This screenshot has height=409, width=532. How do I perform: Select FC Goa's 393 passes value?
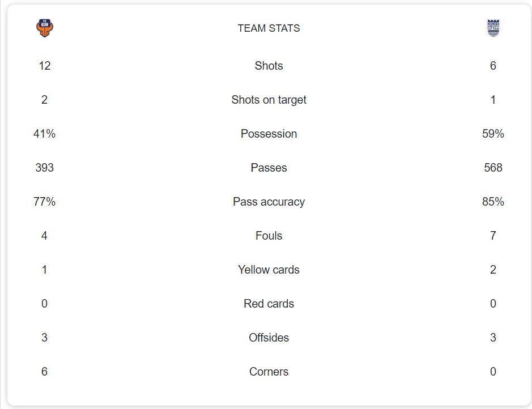(x=45, y=168)
